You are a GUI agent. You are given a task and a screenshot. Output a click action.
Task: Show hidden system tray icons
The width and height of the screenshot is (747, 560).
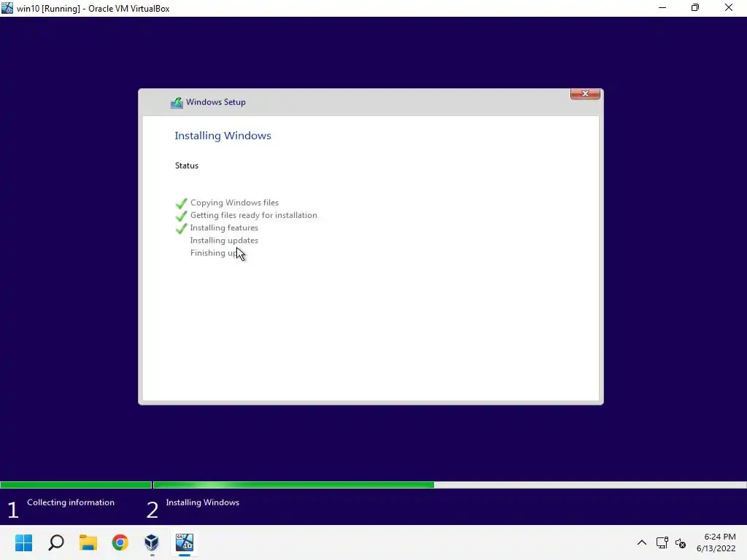tap(642, 542)
